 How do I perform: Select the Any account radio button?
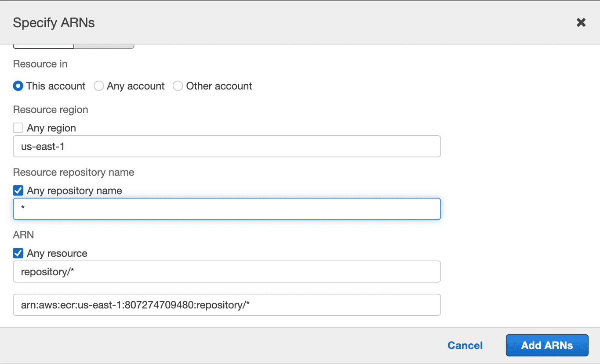(98, 86)
